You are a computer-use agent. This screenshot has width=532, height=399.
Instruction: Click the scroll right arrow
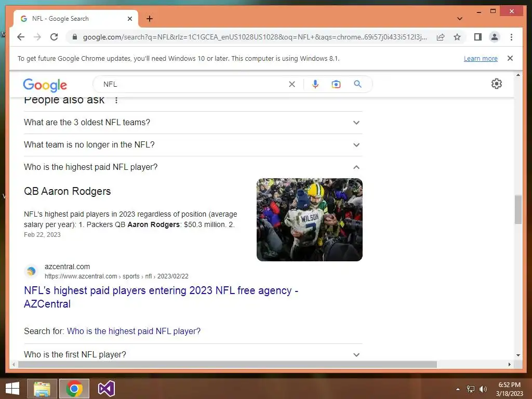509,364
